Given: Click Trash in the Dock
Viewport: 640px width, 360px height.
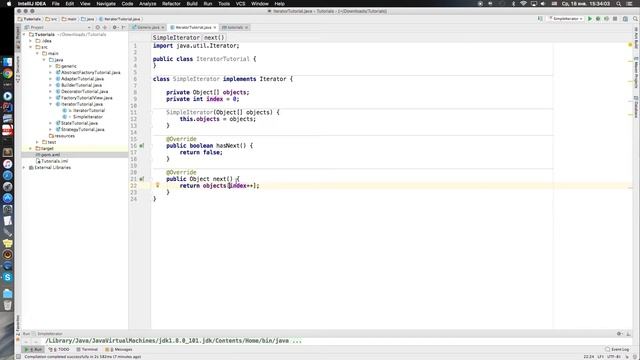Looking at the screenshot, I should 7,305.
